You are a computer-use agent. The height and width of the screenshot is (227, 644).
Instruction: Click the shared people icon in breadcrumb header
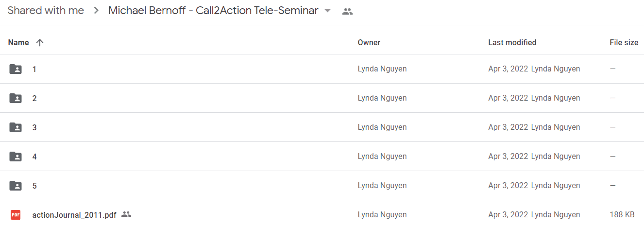(x=347, y=12)
